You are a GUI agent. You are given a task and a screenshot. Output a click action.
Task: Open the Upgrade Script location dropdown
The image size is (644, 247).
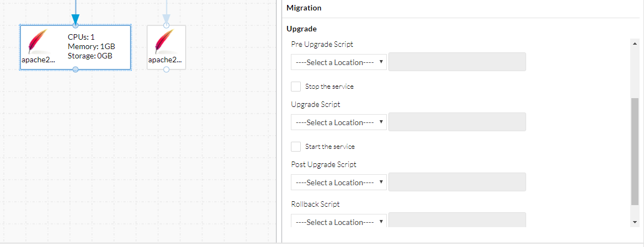point(339,122)
